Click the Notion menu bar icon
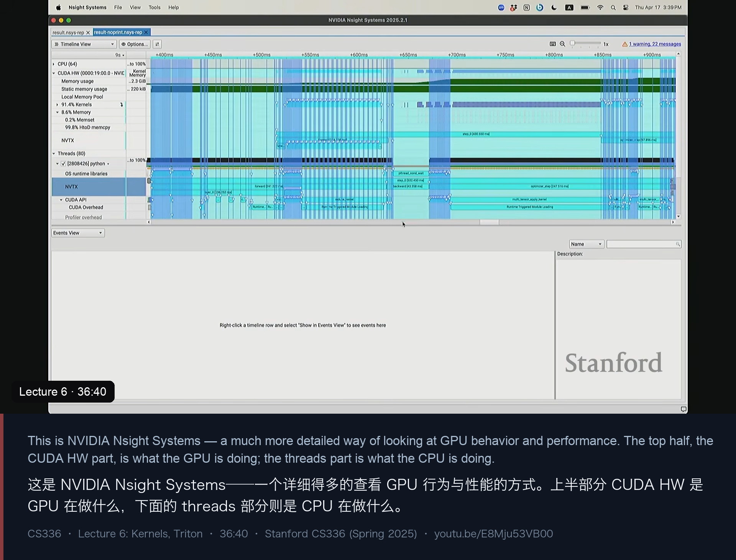 tap(527, 7)
